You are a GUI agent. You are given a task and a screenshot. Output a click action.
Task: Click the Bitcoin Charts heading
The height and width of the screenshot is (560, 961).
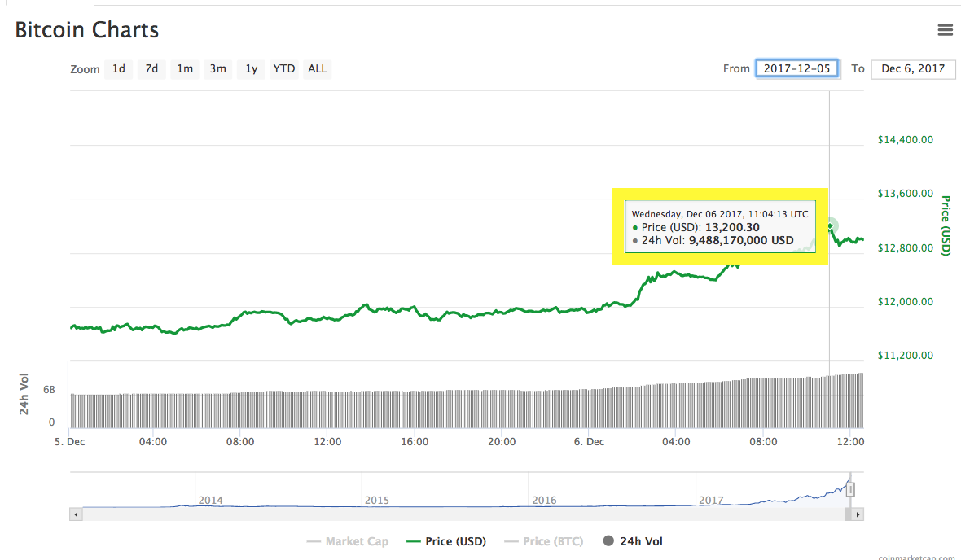pyautogui.click(x=87, y=30)
